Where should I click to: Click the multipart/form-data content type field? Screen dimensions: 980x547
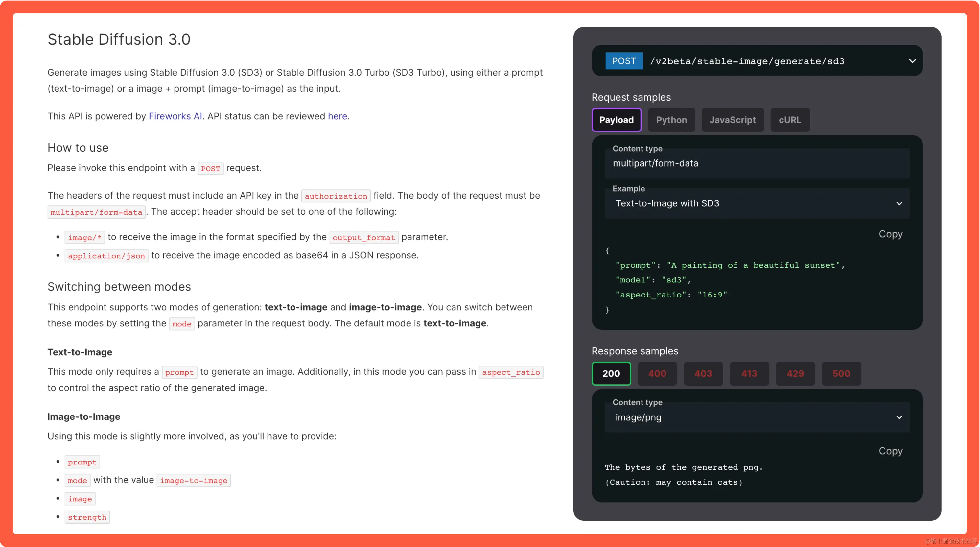pyautogui.click(x=757, y=163)
